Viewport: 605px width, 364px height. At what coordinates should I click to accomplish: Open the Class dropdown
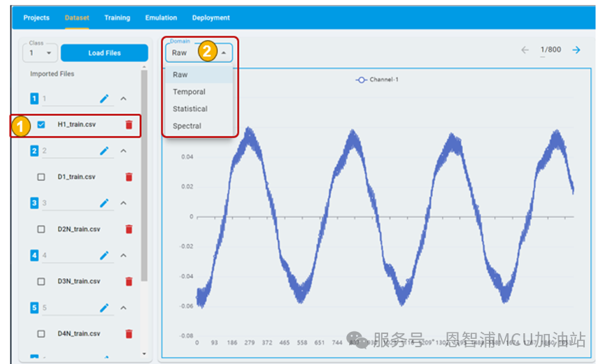[40, 52]
